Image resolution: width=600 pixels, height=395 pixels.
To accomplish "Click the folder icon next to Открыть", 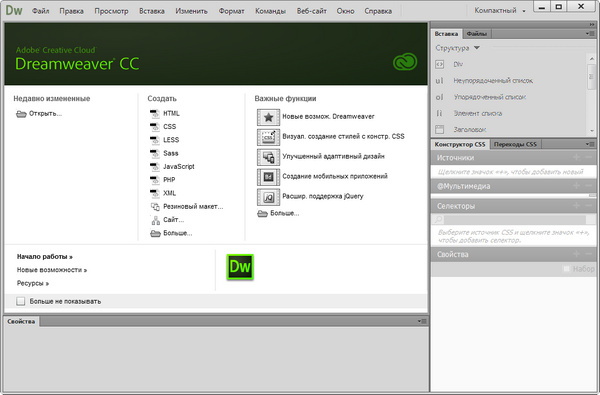I will tap(21, 114).
